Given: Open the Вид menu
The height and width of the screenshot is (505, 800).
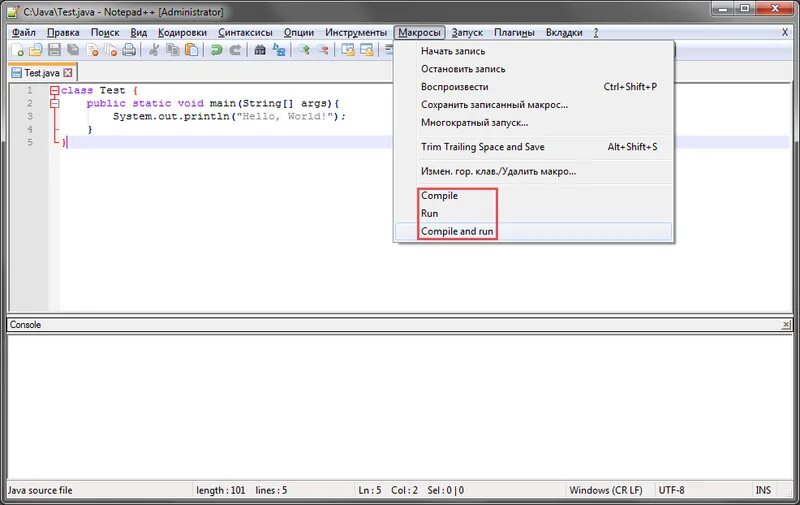Looking at the screenshot, I should coord(139,33).
